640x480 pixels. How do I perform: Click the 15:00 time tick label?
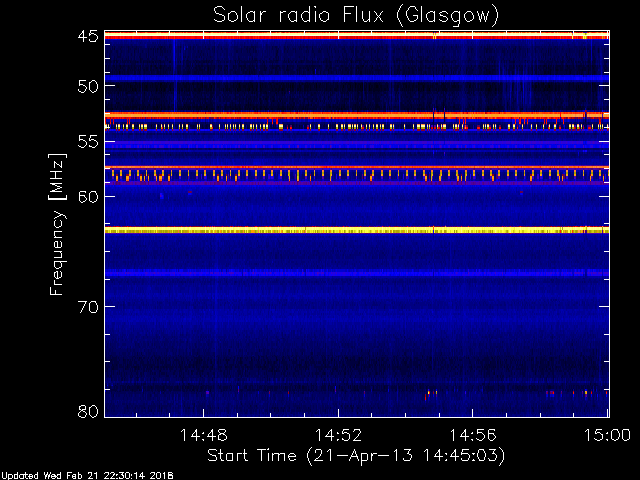(607, 435)
